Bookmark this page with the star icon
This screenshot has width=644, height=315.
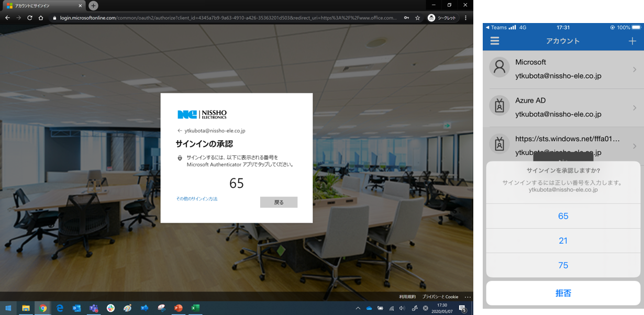click(x=417, y=18)
